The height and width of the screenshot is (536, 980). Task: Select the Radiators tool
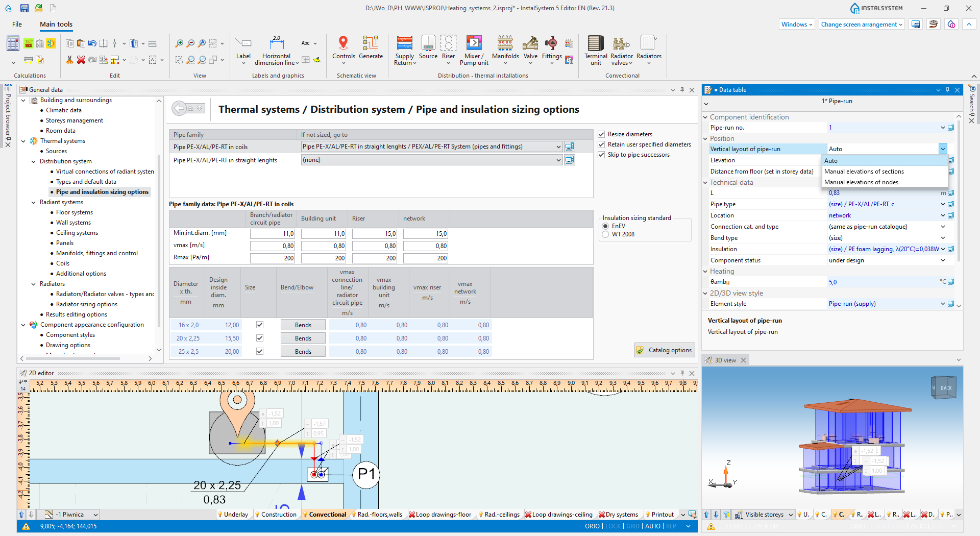click(x=649, y=50)
